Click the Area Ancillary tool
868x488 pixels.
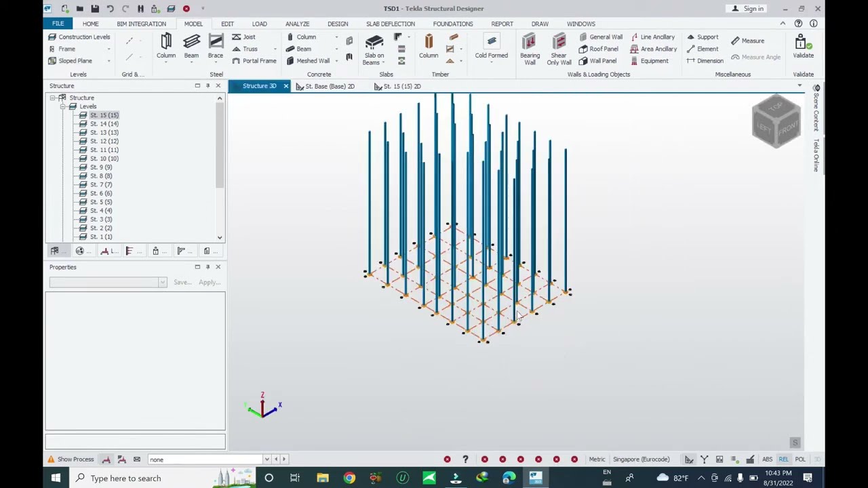(x=653, y=49)
